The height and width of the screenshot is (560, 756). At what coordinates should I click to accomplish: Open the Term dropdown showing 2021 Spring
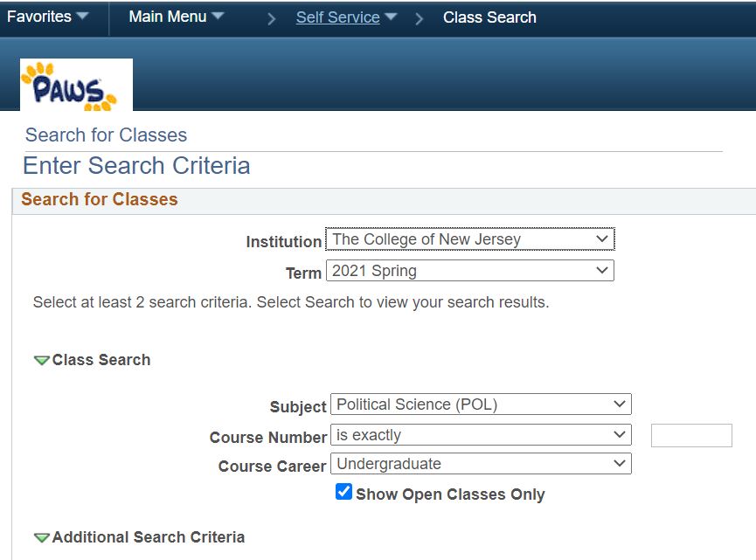tap(470, 270)
